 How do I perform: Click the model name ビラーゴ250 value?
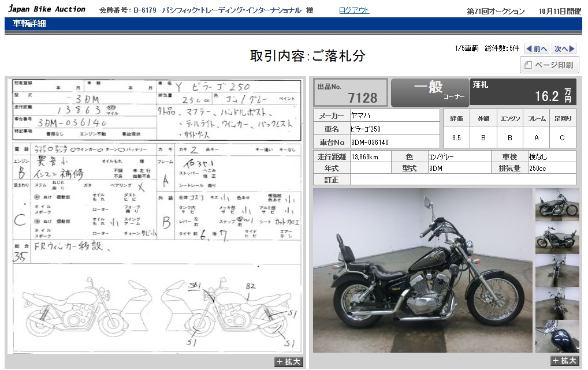tap(366, 129)
